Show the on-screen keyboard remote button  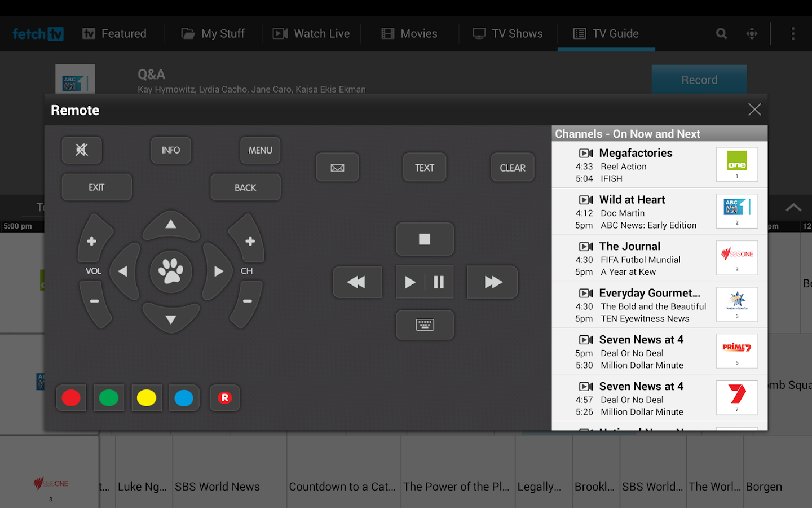pyautogui.click(x=425, y=325)
